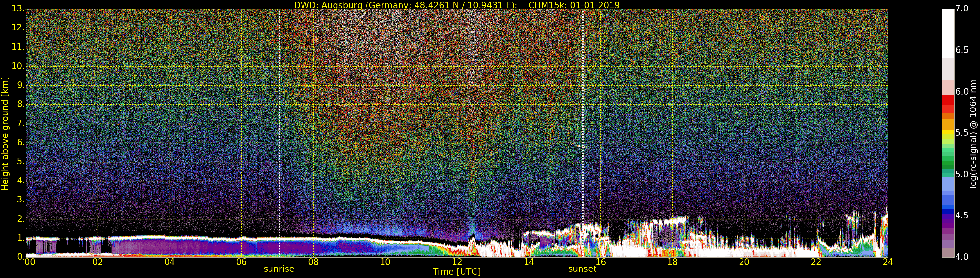Viewport: 980px width, 278px height.
Task: Click the "9" height axis tick label
Action: point(20,85)
